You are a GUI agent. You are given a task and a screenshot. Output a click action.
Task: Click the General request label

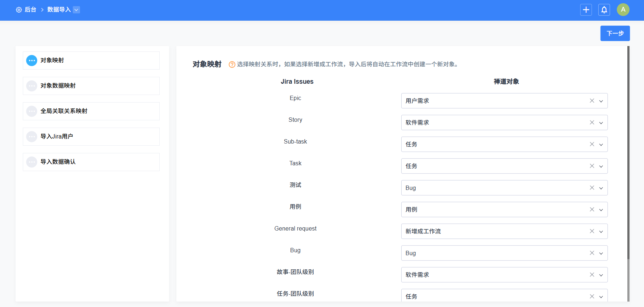(295, 228)
